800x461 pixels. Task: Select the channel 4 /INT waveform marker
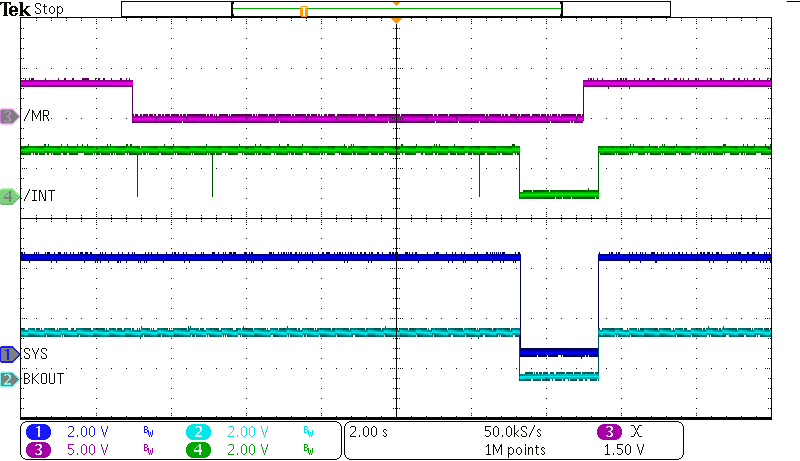[x=9, y=196]
